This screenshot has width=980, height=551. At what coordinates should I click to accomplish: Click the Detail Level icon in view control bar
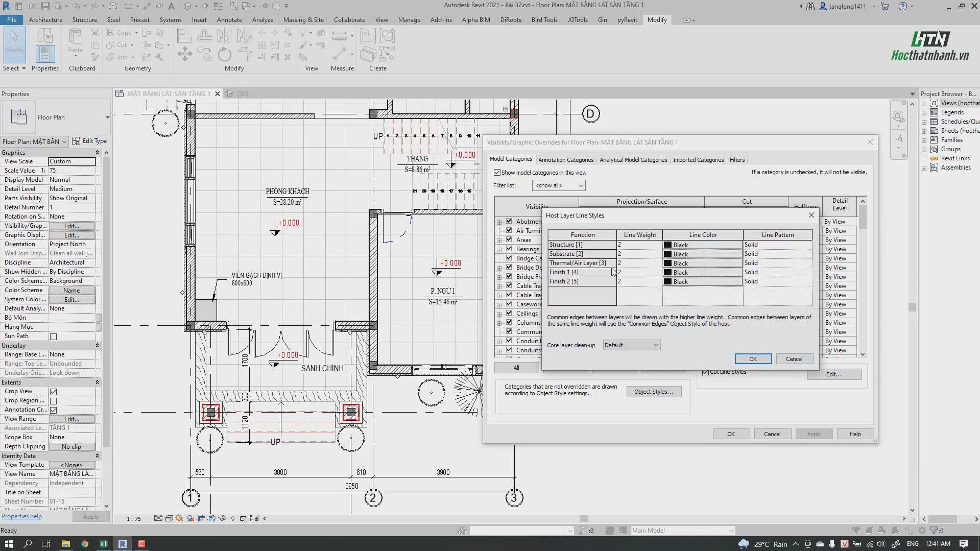pos(158,518)
